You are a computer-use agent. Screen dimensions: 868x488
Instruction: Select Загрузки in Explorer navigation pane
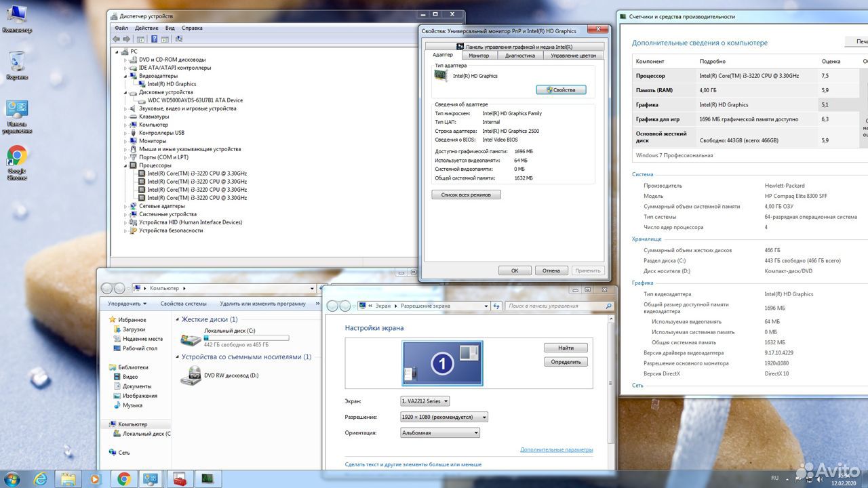pyautogui.click(x=134, y=329)
